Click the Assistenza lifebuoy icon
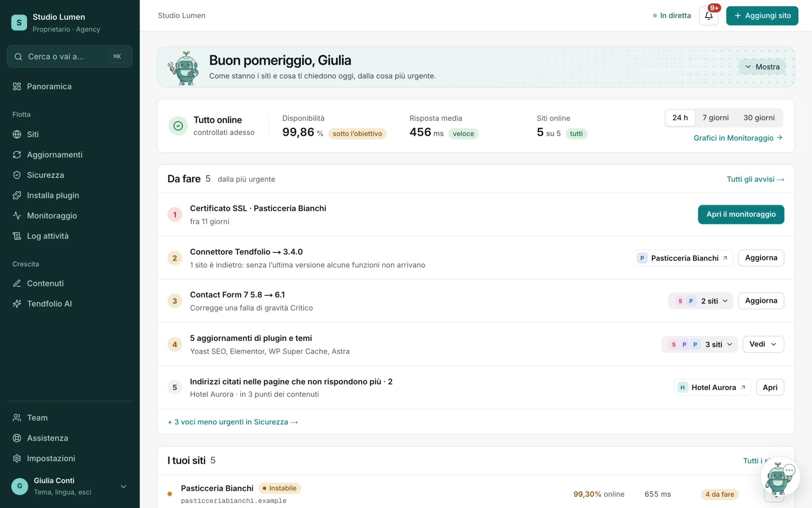 [17, 438]
